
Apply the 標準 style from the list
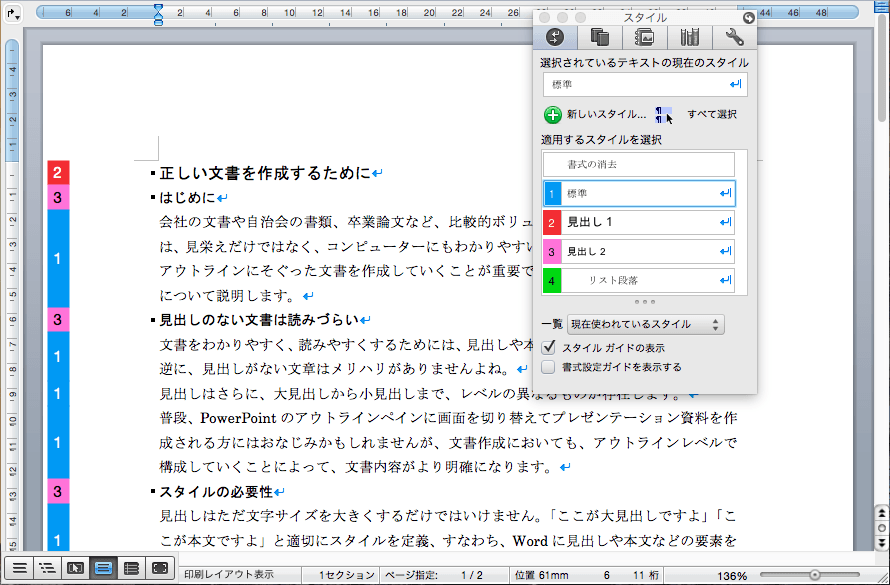639,193
